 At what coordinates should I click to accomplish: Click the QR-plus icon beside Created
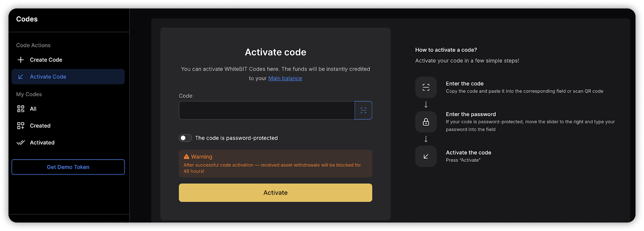21,126
